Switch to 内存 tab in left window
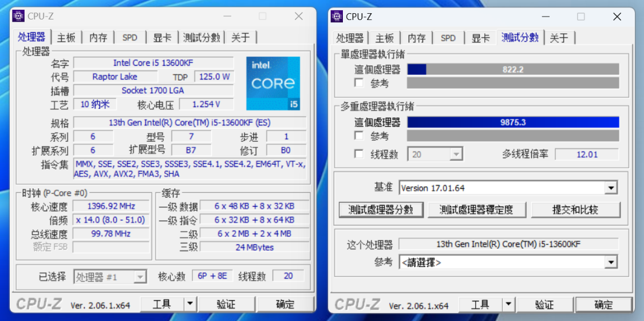This screenshot has height=321, width=644. click(x=98, y=38)
